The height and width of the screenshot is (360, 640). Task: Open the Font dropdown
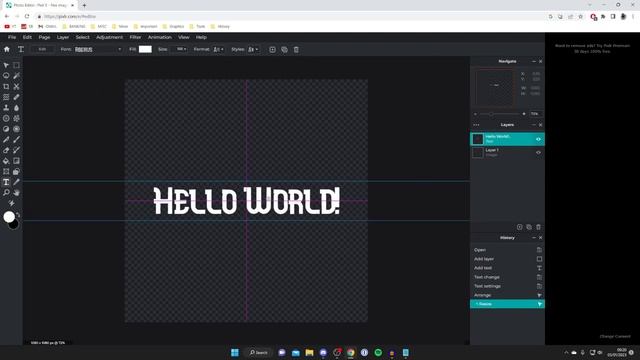pyautogui.click(x=98, y=49)
